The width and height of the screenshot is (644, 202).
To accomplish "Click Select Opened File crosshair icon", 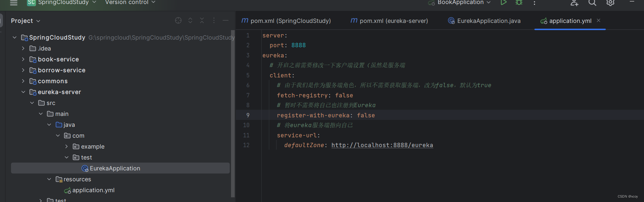I will pyautogui.click(x=178, y=21).
